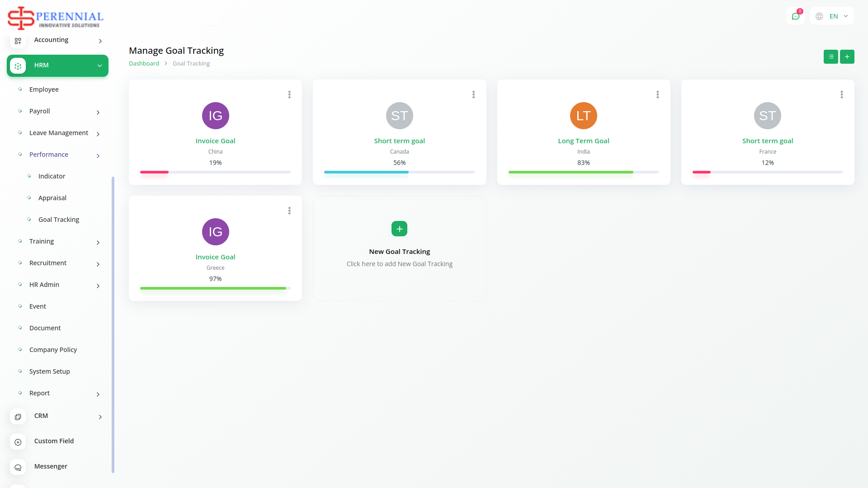Open three-dot menu on Long Term Goal card
The width and height of the screenshot is (868, 488).
click(657, 94)
